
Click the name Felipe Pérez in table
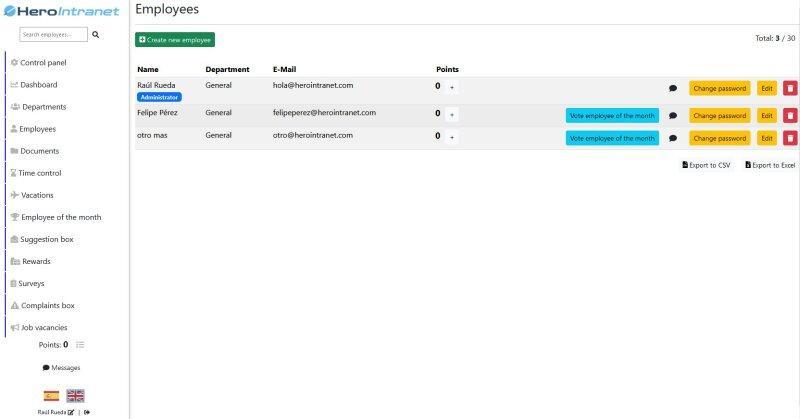coord(157,113)
